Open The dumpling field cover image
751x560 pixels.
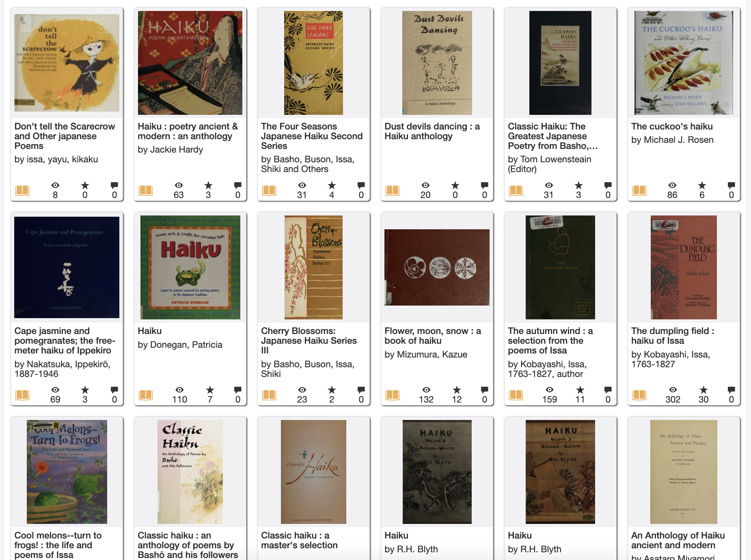(684, 267)
